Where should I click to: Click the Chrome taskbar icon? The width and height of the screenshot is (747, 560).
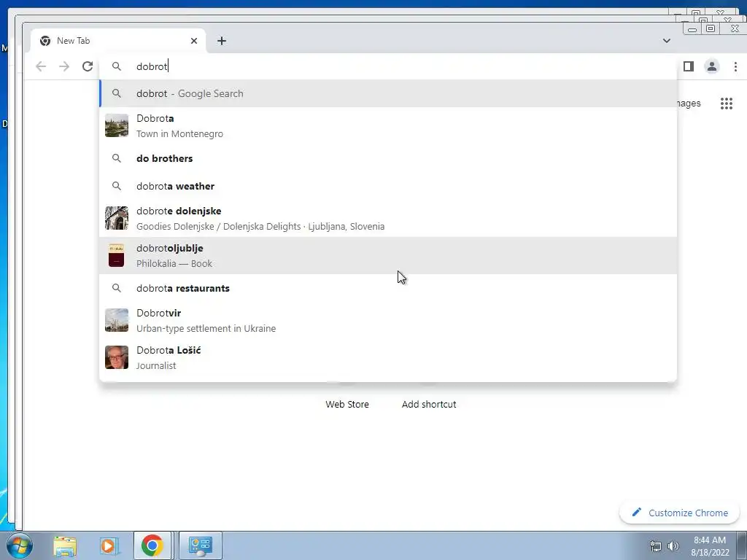click(152, 545)
